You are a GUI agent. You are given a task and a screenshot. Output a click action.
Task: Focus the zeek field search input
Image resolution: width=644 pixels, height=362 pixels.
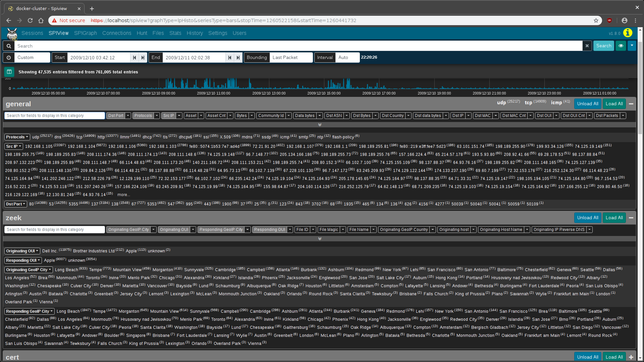click(55, 230)
